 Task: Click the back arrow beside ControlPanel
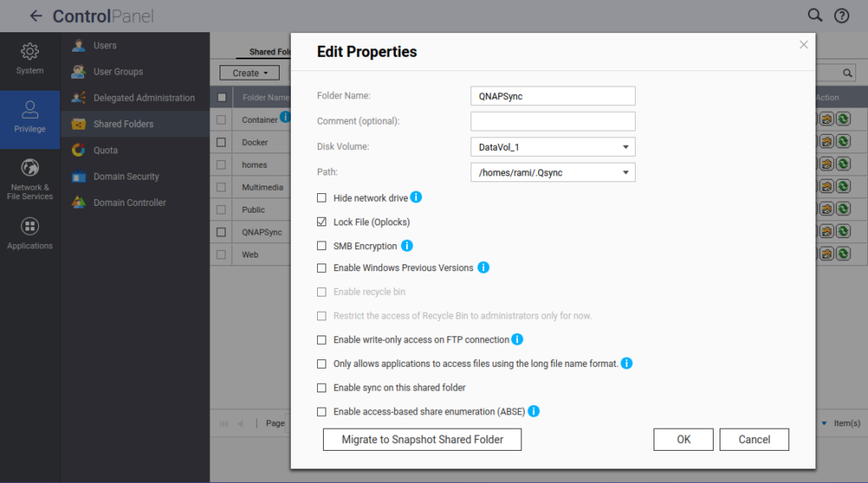coord(36,16)
